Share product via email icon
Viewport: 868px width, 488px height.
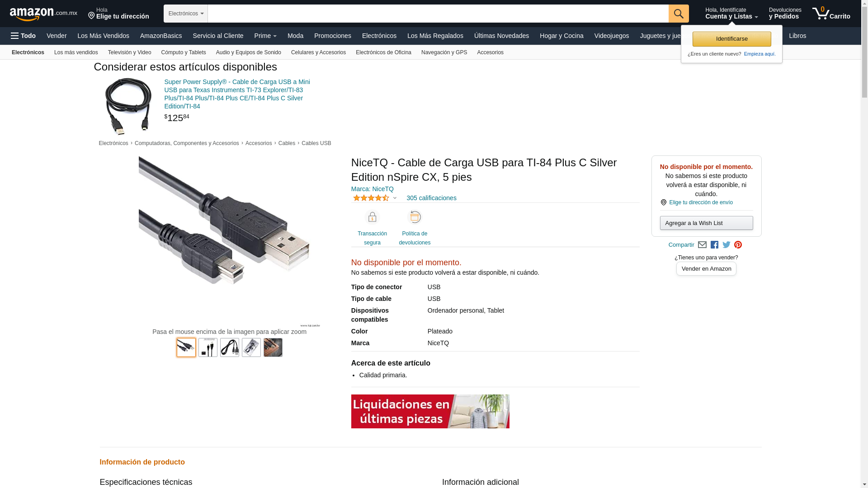coord(702,245)
